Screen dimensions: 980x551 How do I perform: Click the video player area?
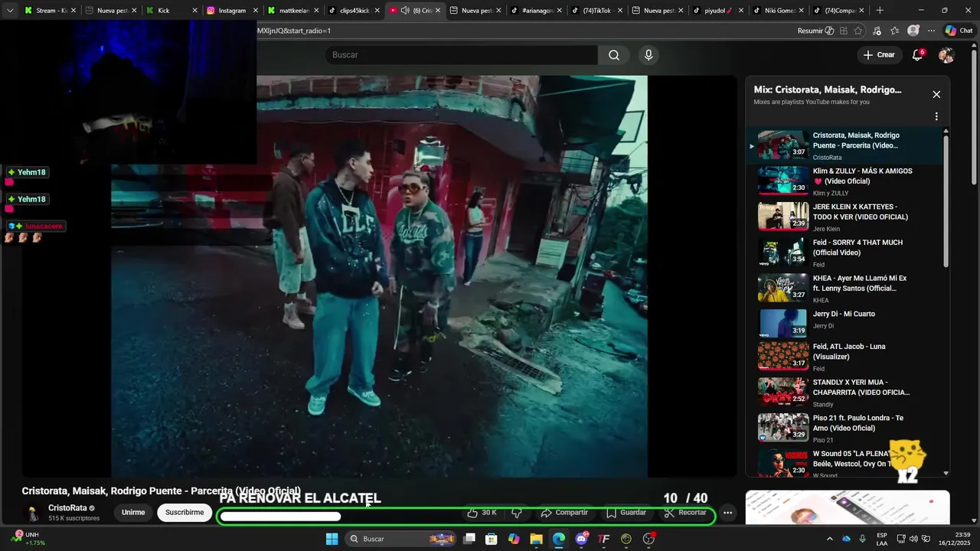click(379, 275)
